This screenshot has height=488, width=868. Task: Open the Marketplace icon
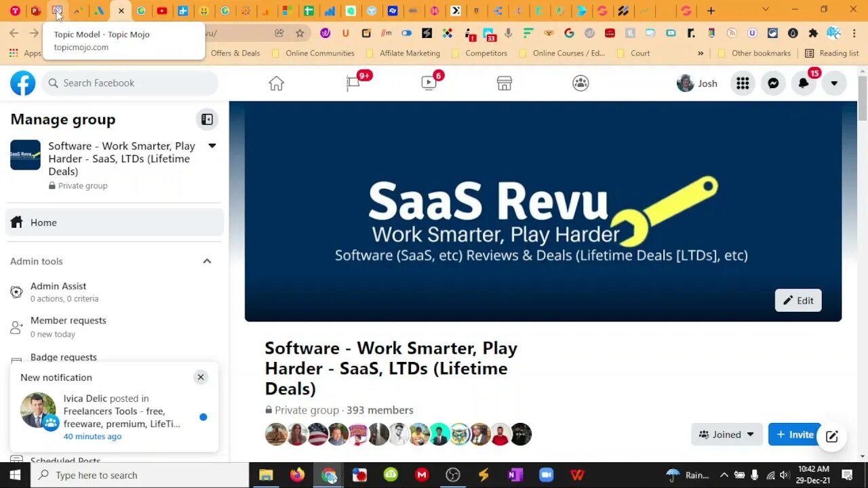tap(505, 83)
